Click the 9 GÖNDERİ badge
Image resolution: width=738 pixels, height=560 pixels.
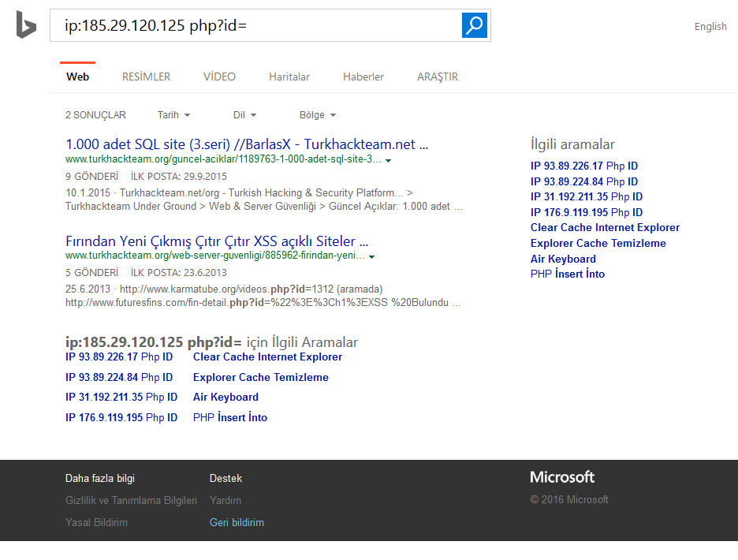point(91,176)
